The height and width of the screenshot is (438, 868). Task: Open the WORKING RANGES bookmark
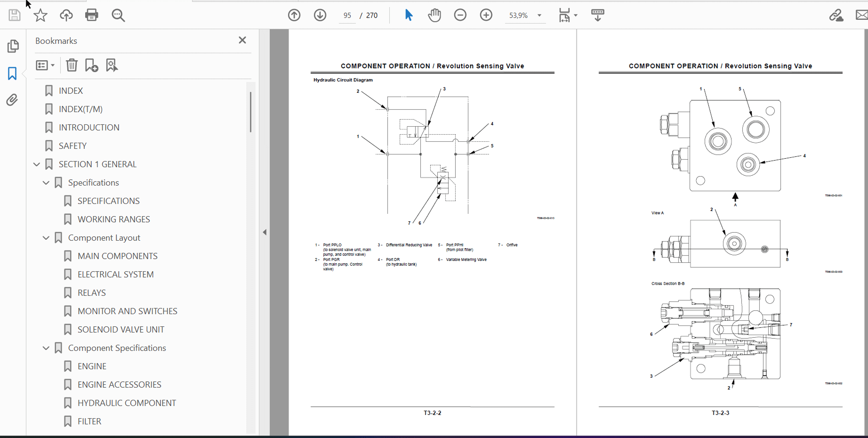coord(113,219)
